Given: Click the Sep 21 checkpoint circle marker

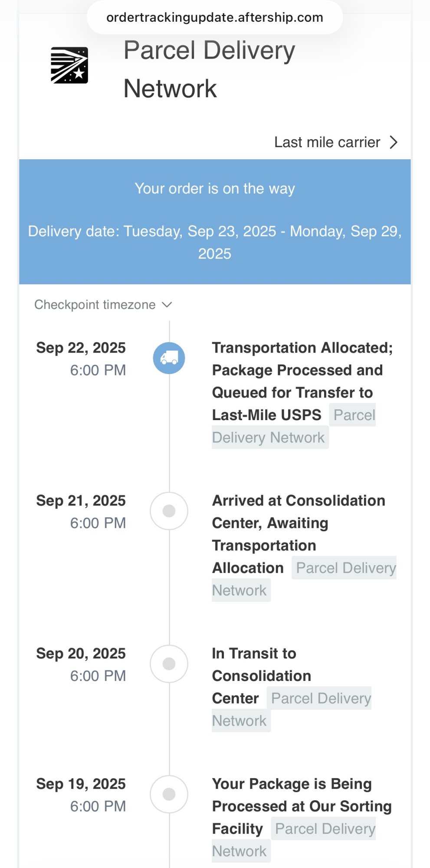Looking at the screenshot, I should point(169,511).
